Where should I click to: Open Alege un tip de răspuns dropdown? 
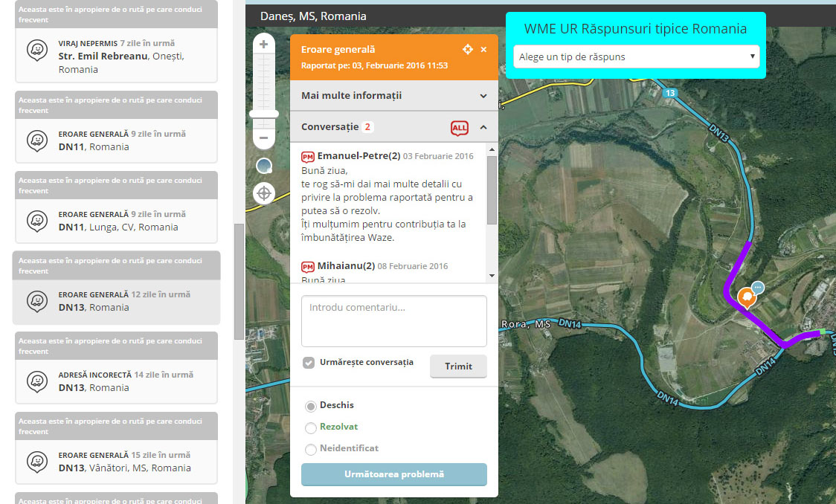635,56
